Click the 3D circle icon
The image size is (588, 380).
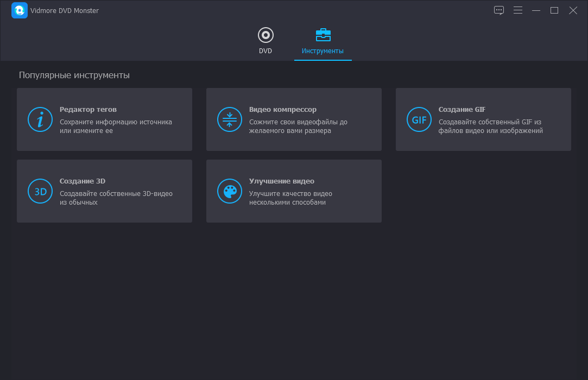[x=40, y=191]
